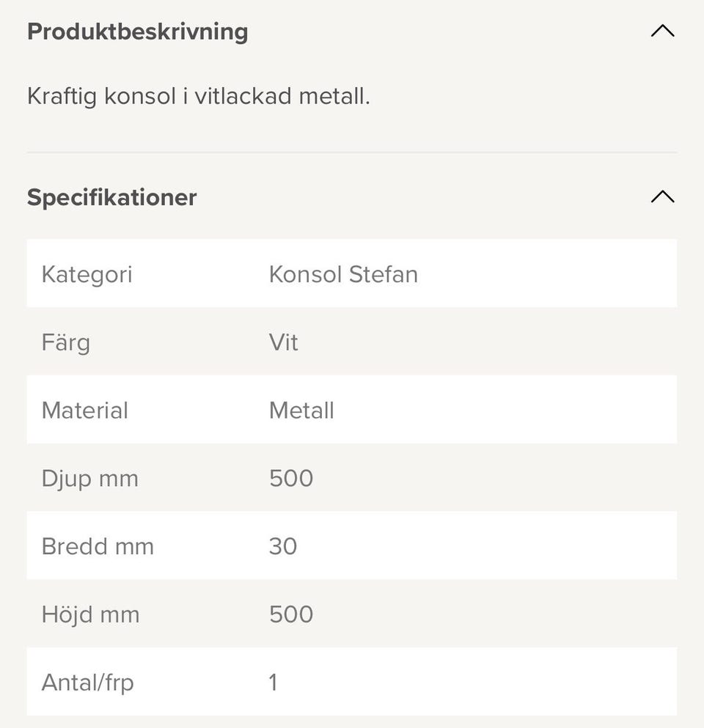Select the 500 value for Djup mm
Viewport: 704px width, 728px height.
click(x=291, y=479)
